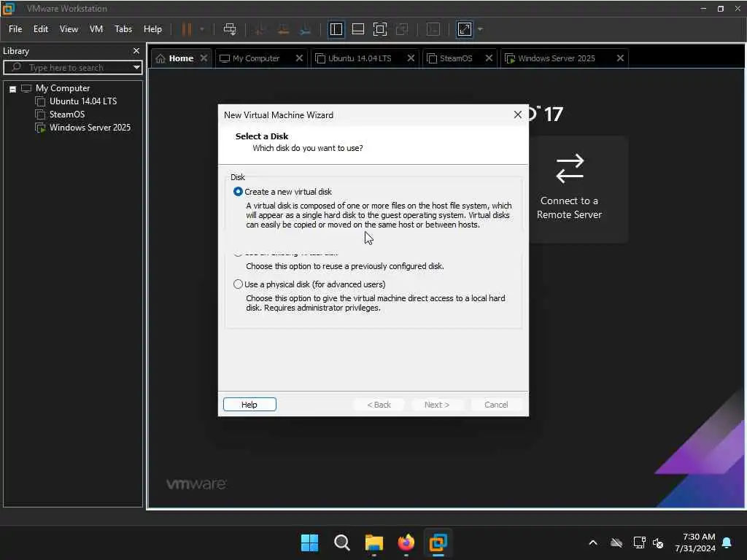Open the library search dropdown arrow

point(136,68)
